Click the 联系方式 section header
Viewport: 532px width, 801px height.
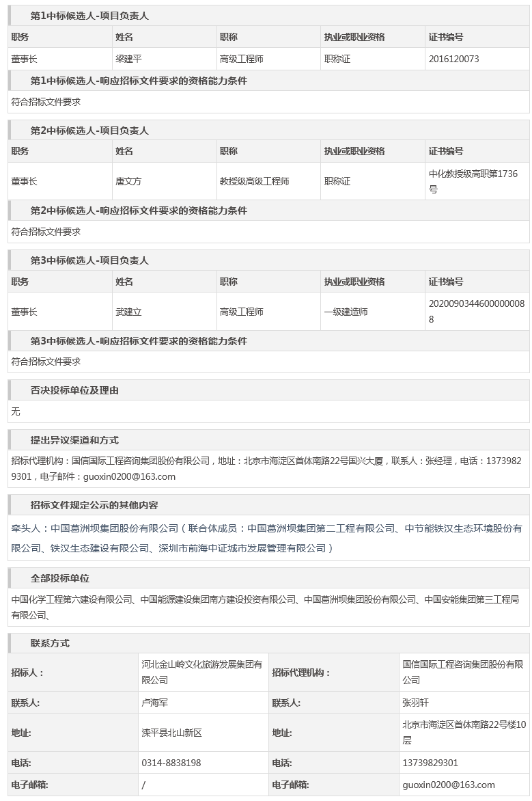pyautogui.click(x=50, y=643)
